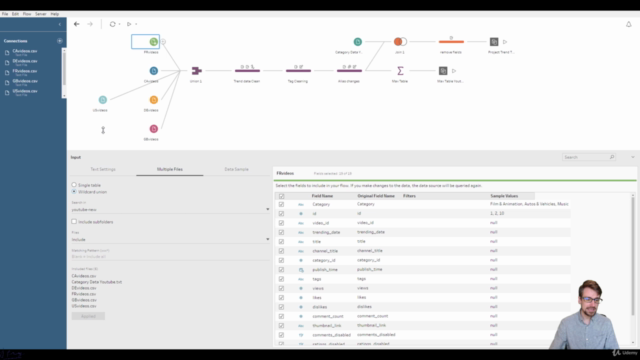The width and height of the screenshot is (640, 360).
Task: Open the Join 1 step
Action: coord(400,42)
